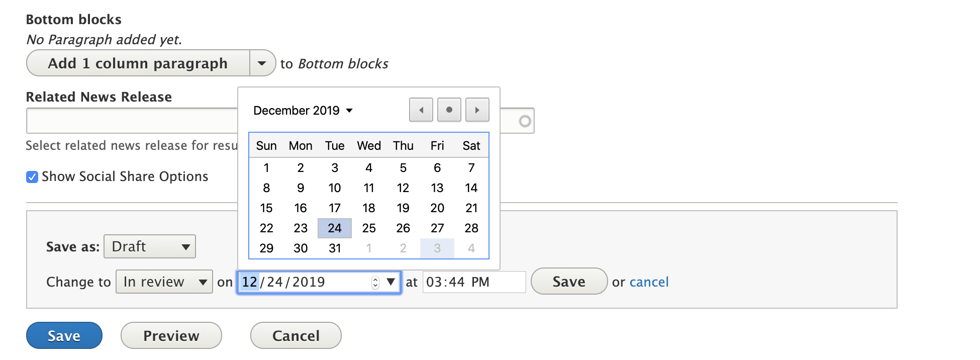The height and width of the screenshot is (360, 980).
Task: Select December 24 in the calendar
Action: tap(334, 228)
